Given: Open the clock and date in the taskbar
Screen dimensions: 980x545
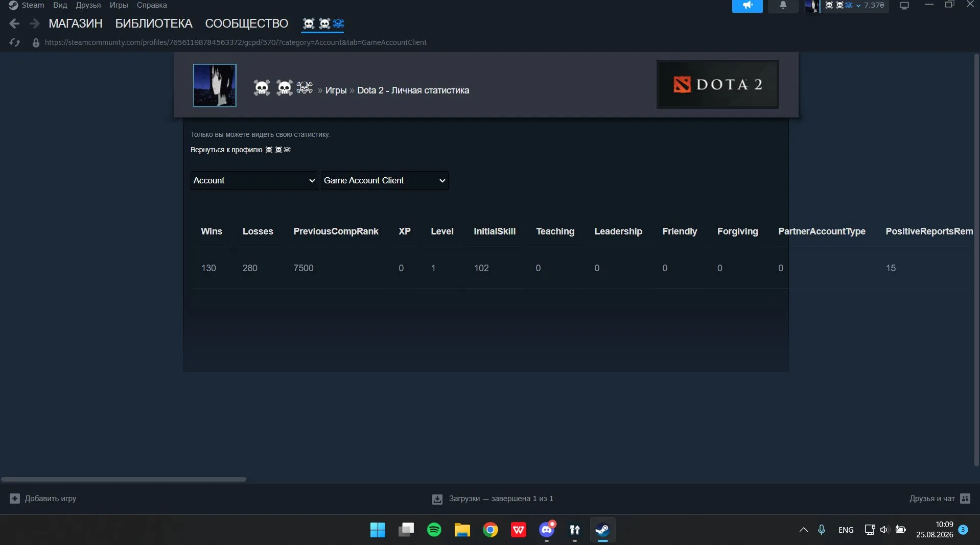Looking at the screenshot, I should pyautogui.click(x=935, y=530).
